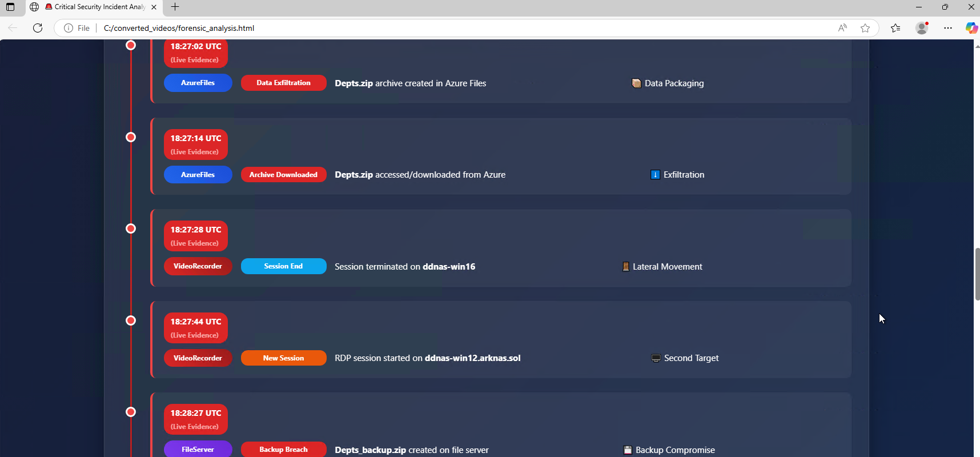980x457 pixels.
Task: Click the Second Target monitor icon
Action: [656, 358]
